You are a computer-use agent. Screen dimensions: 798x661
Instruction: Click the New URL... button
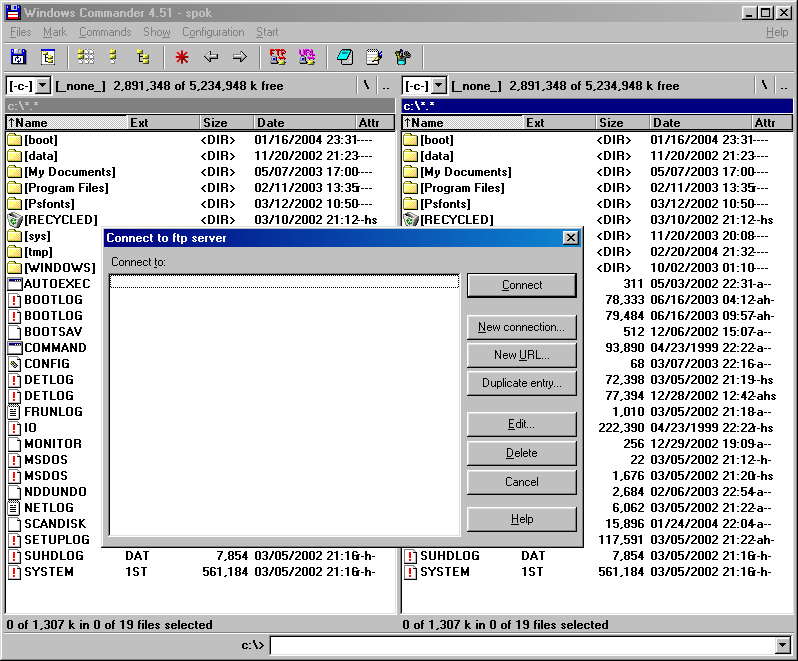pos(521,355)
